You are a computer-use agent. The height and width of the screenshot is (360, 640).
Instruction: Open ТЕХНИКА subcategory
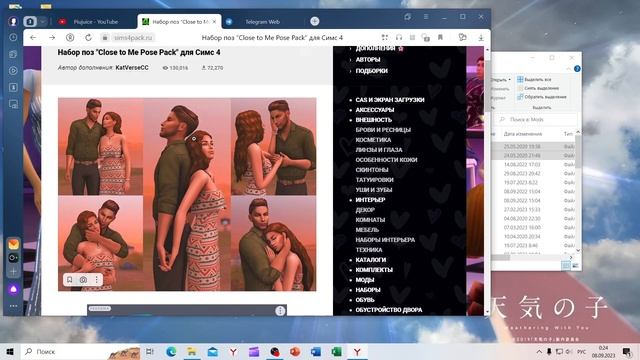[x=369, y=250]
